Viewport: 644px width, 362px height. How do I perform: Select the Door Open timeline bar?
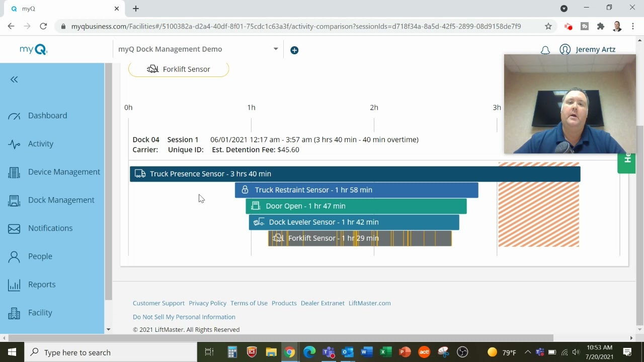coord(356,206)
